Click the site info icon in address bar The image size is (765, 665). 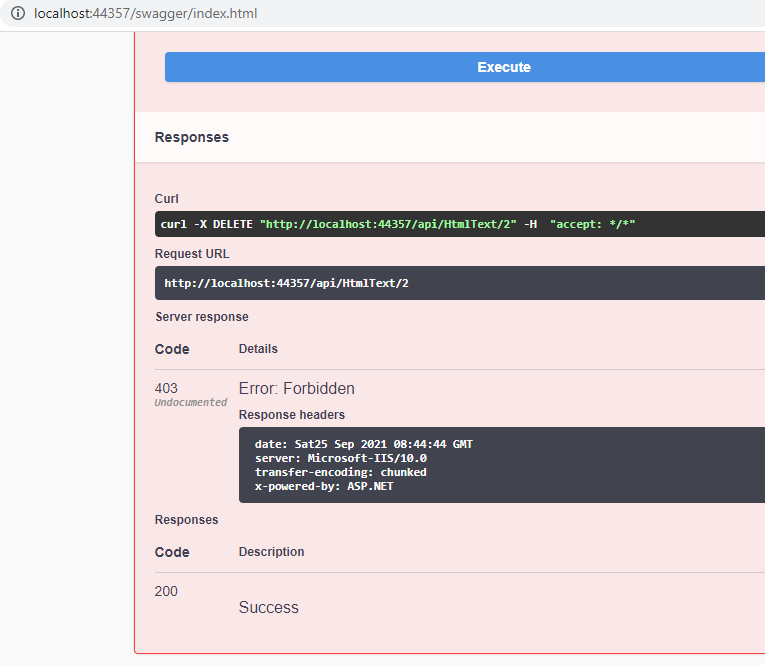[18, 13]
